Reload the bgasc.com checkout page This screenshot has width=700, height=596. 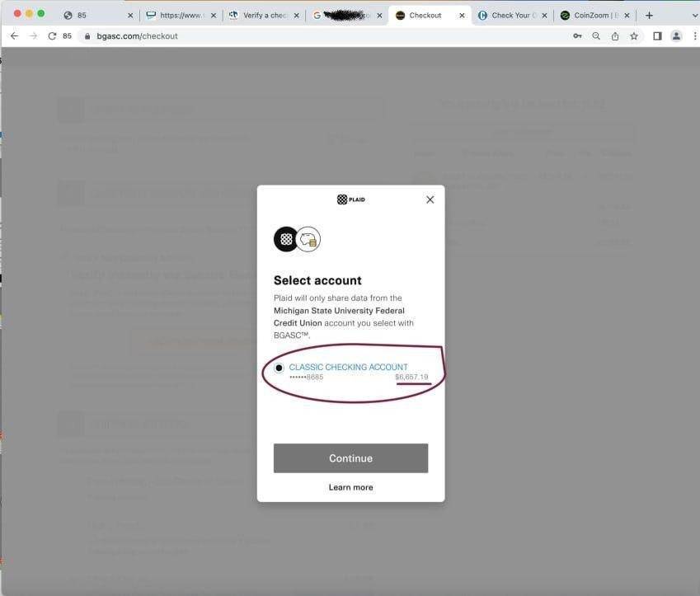[x=52, y=36]
